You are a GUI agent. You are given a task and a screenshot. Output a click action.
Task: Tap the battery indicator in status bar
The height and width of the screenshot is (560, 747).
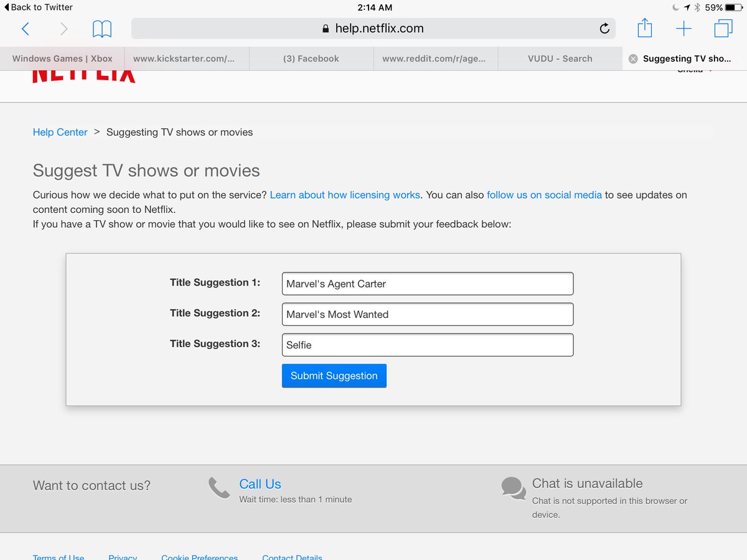point(733,7)
